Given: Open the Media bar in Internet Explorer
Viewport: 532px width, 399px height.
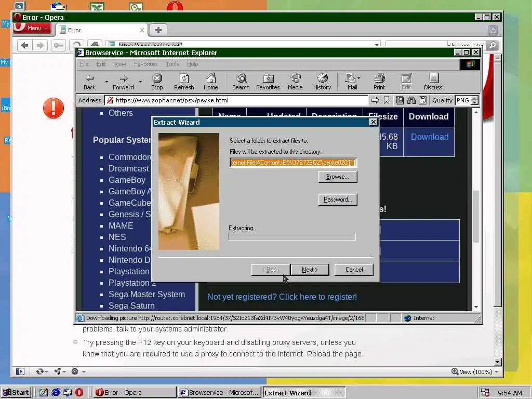Looking at the screenshot, I should (x=295, y=82).
